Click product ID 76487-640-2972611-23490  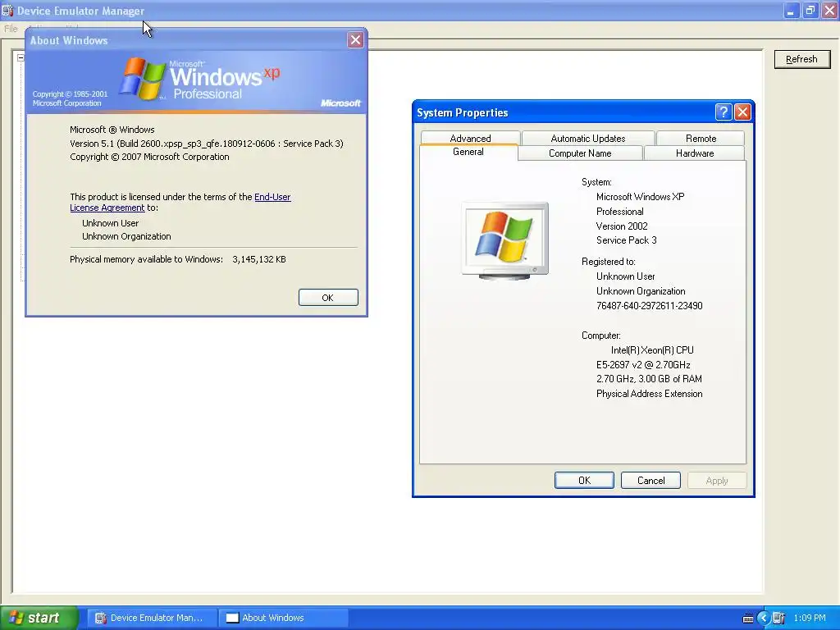point(650,306)
